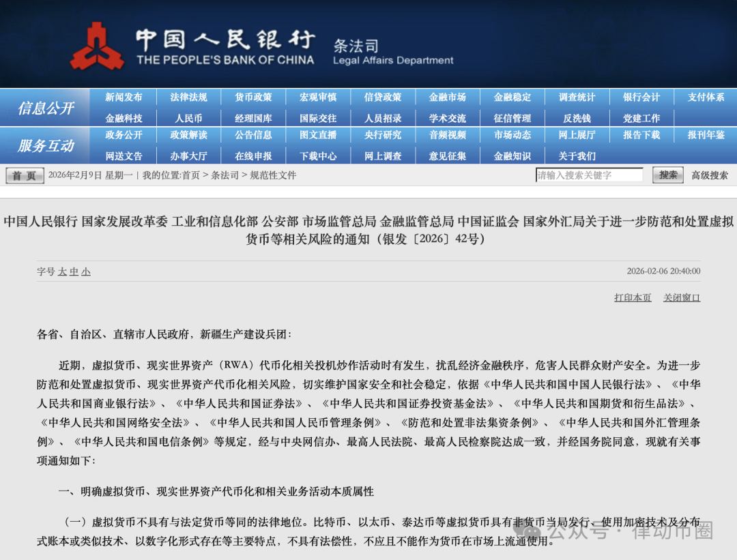Select the 小 small font size option
Screen dimensions: 737x560
tap(87, 271)
